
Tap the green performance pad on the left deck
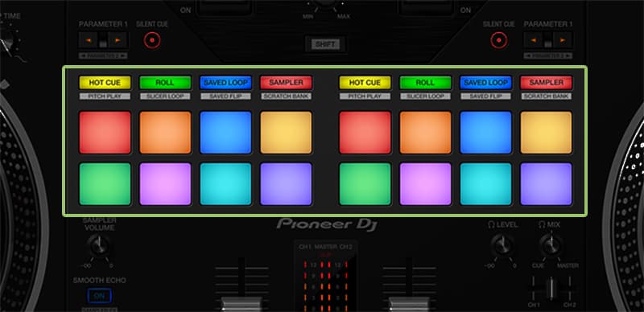105,184
